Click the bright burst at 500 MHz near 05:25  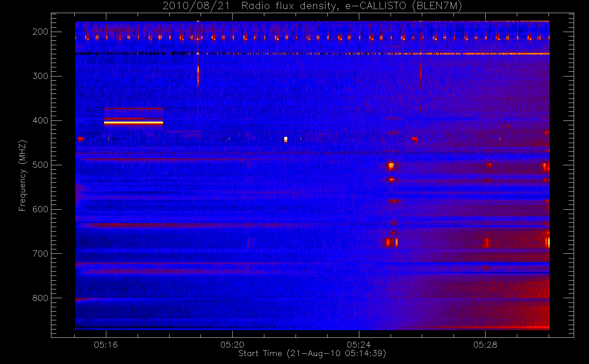click(x=391, y=166)
